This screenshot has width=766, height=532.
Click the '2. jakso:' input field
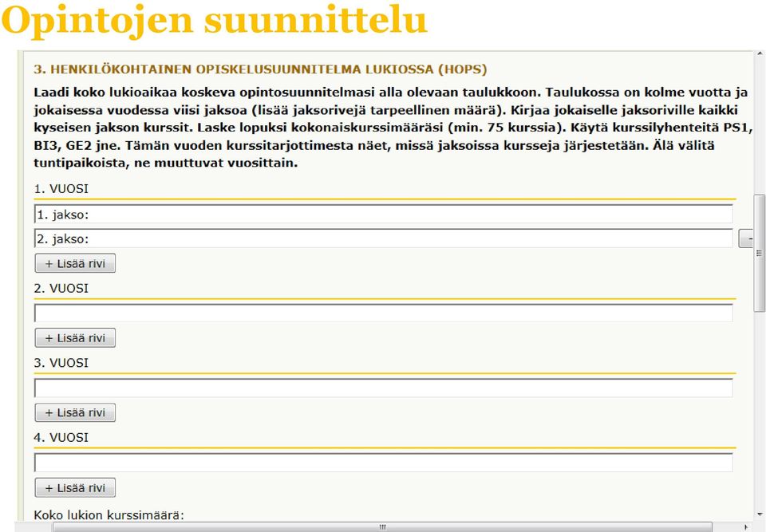[384, 239]
